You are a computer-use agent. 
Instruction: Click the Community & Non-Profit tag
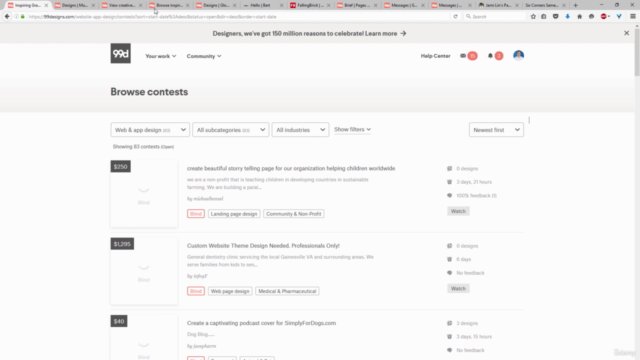tap(293, 214)
